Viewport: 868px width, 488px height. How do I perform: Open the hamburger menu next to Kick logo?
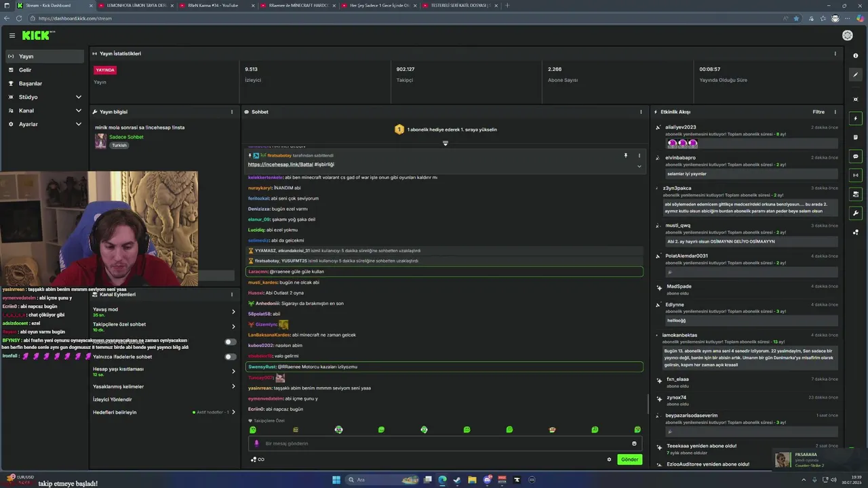pyautogui.click(x=12, y=35)
